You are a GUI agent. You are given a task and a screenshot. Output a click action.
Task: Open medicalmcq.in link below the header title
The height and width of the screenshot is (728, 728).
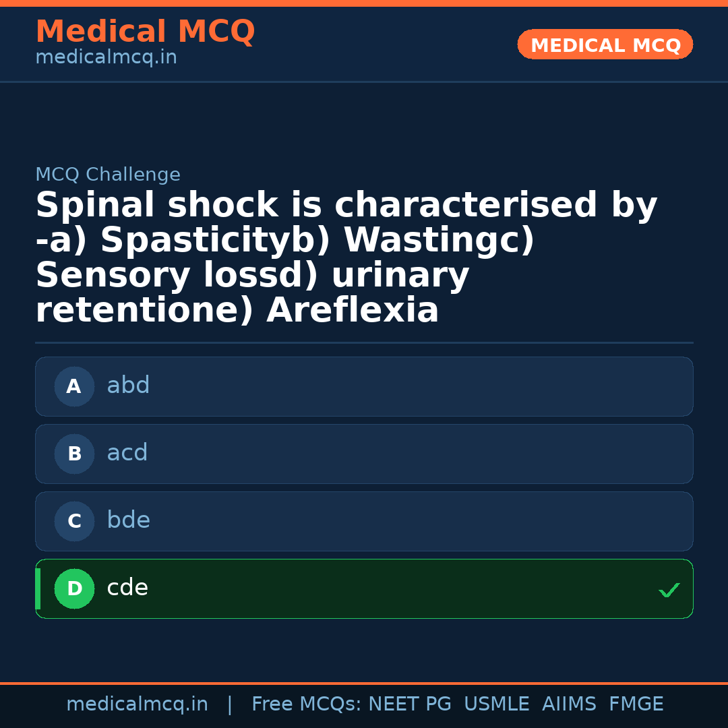(x=106, y=58)
